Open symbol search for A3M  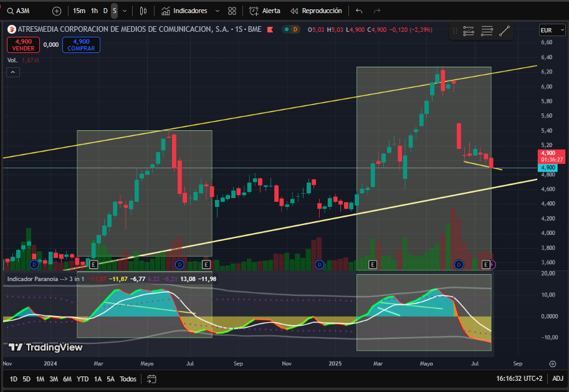[19, 11]
